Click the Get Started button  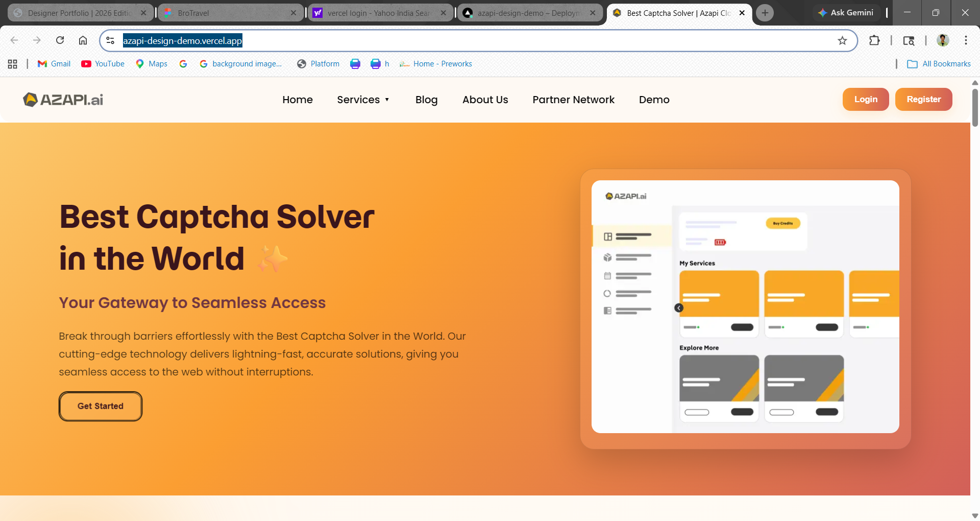tap(101, 406)
